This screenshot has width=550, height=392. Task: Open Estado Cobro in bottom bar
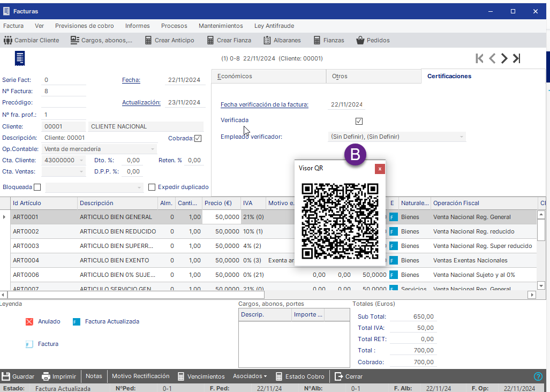pyautogui.click(x=300, y=376)
